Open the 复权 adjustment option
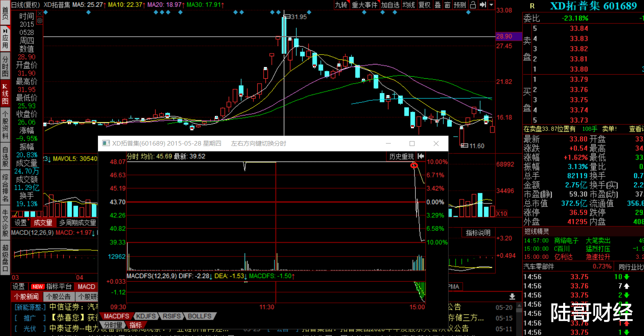This screenshot has height=336, width=644. point(425,5)
